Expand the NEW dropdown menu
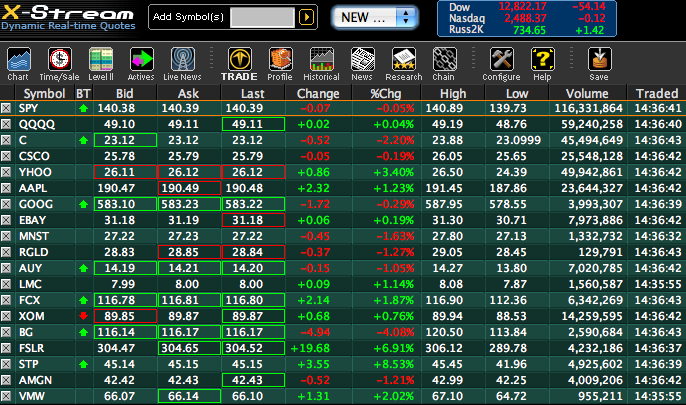 375,17
